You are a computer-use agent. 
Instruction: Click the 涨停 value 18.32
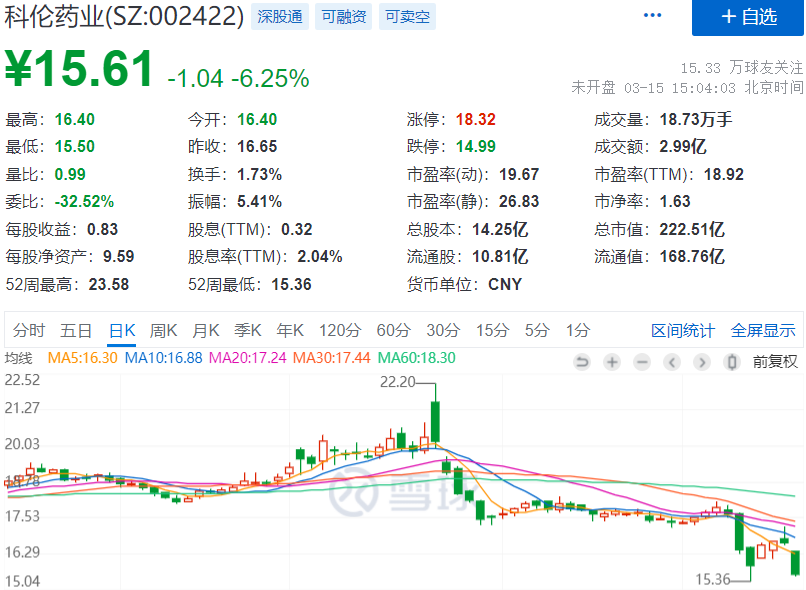tap(476, 119)
